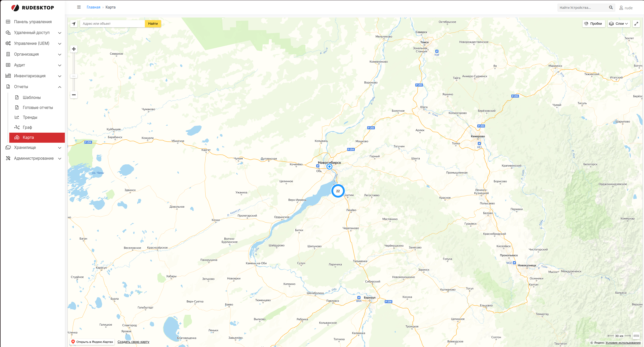Toggle the hamburger sidebar menu icon
644x347 pixels.
(x=79, y=7)
